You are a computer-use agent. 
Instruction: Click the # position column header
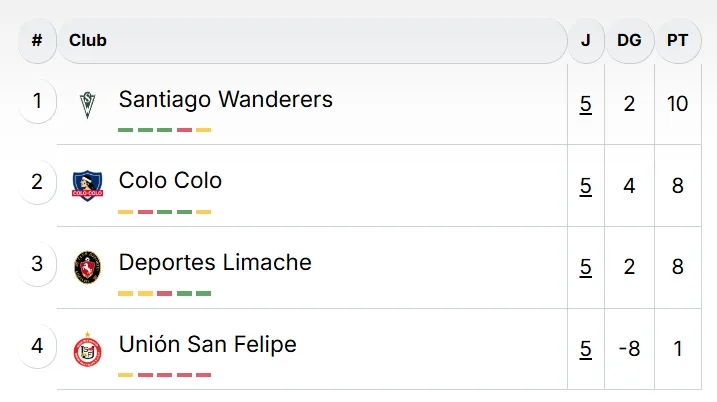click(x=37, y=41)
